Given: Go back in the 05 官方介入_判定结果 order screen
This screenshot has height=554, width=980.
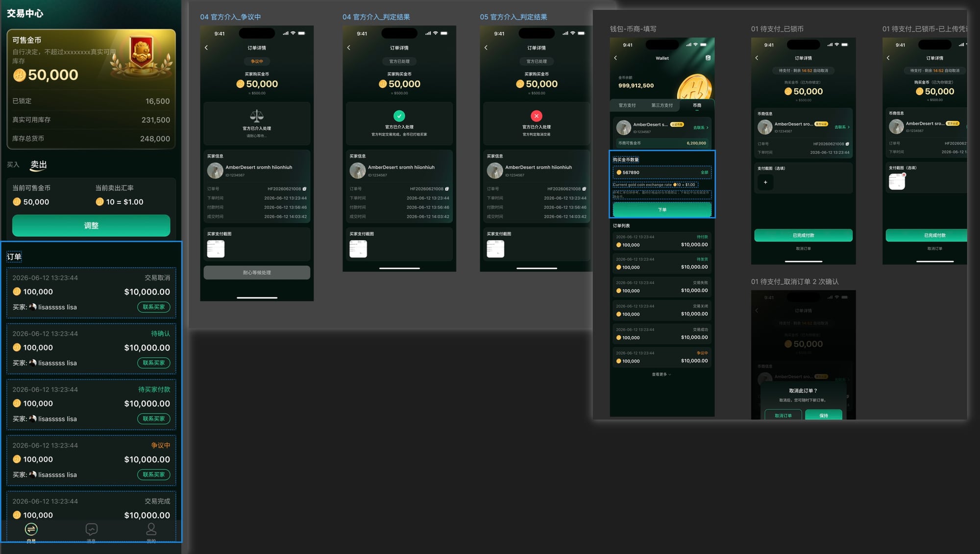Looking at the screenshot, I should (x=486, y=48).
